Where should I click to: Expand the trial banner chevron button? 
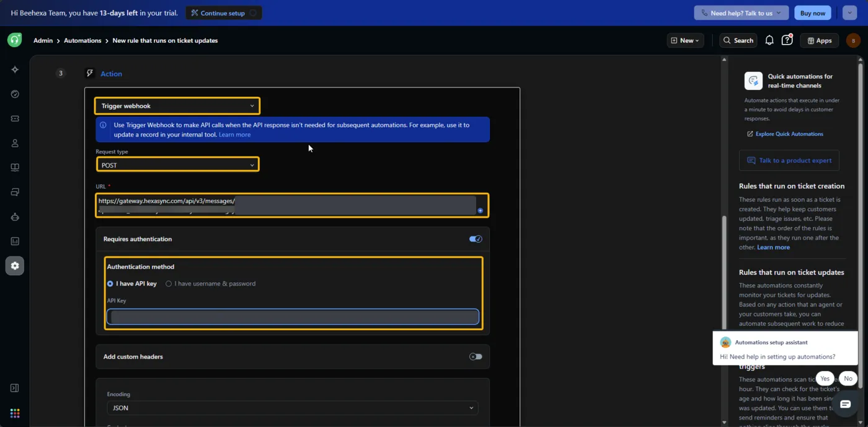pyautogui.click(x=849, y=13)
